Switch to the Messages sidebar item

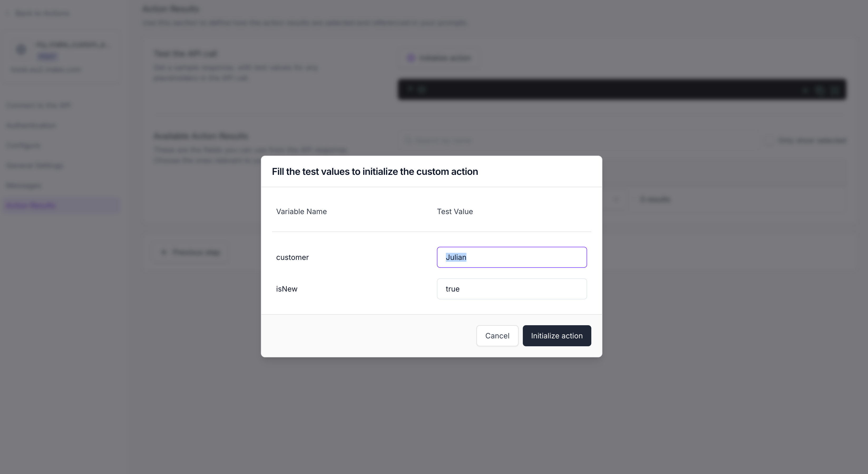[24, 185]
